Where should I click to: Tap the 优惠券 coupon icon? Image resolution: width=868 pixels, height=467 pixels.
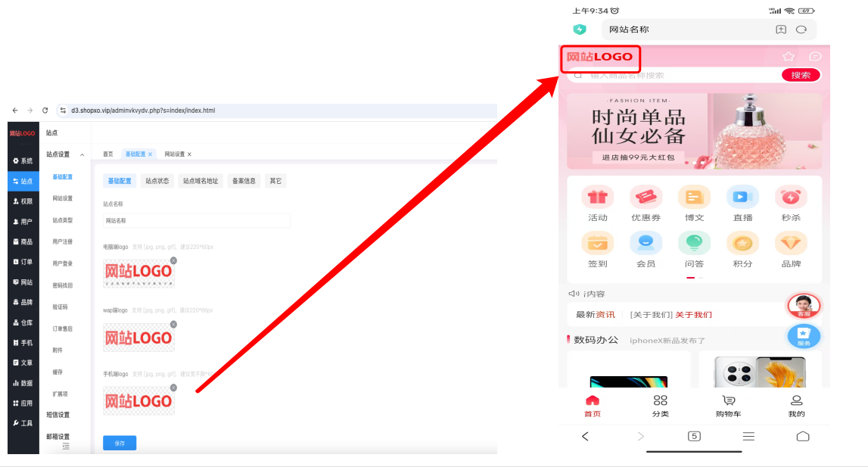tap(646, 198)
